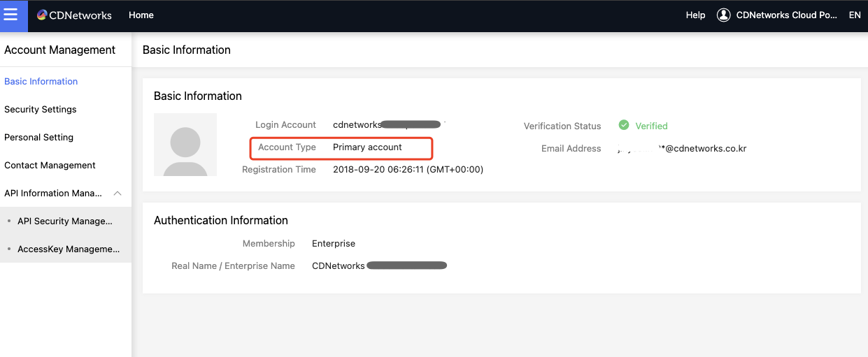Click the Membership label
Image resolution: width=868 pixels, height=357 pixels.
click(269, 244)
